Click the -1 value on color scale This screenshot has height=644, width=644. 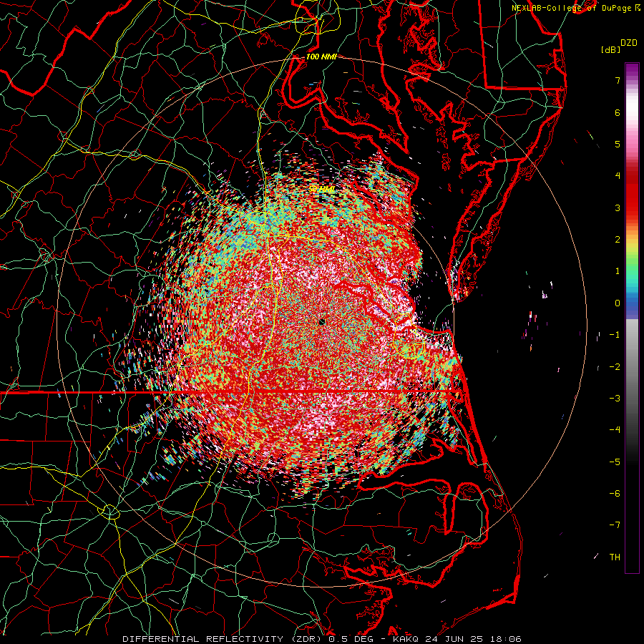pyautogui.click(x=615, y=335)
